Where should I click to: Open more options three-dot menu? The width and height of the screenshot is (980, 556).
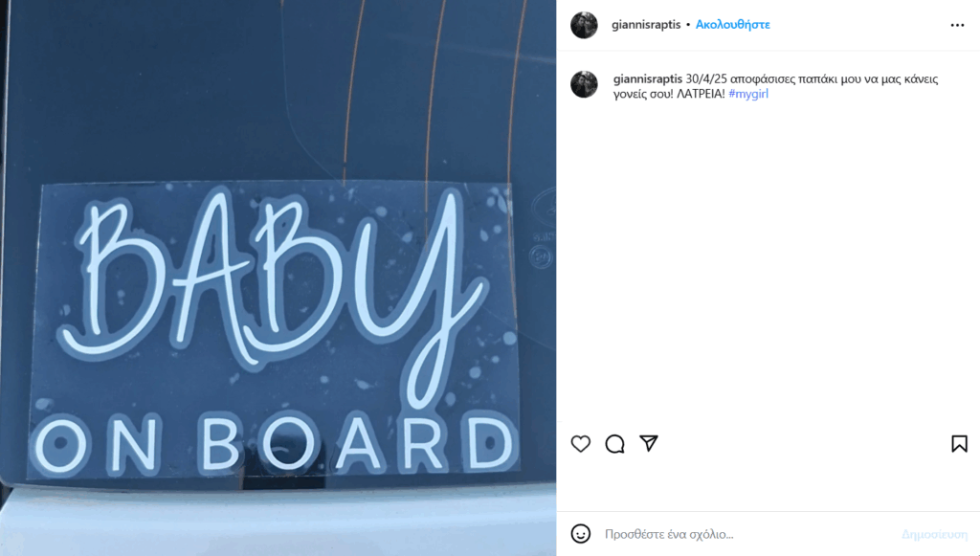[957, 25]
